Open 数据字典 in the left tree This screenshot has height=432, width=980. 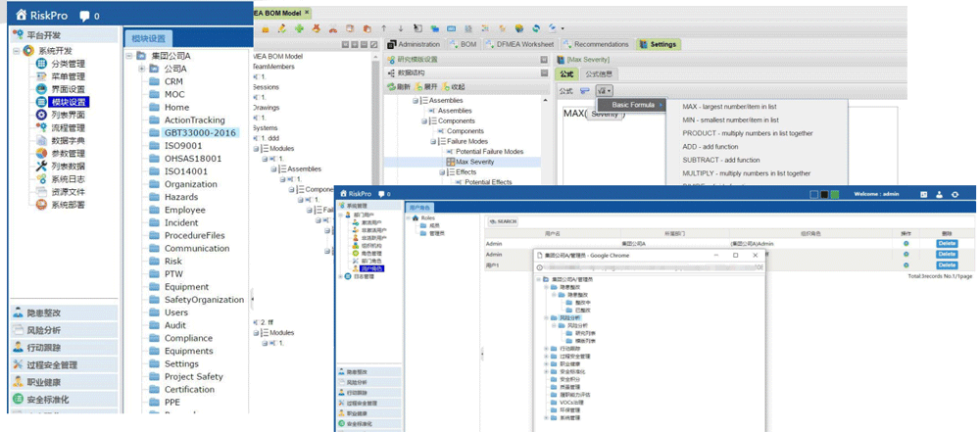pos(68,141)
